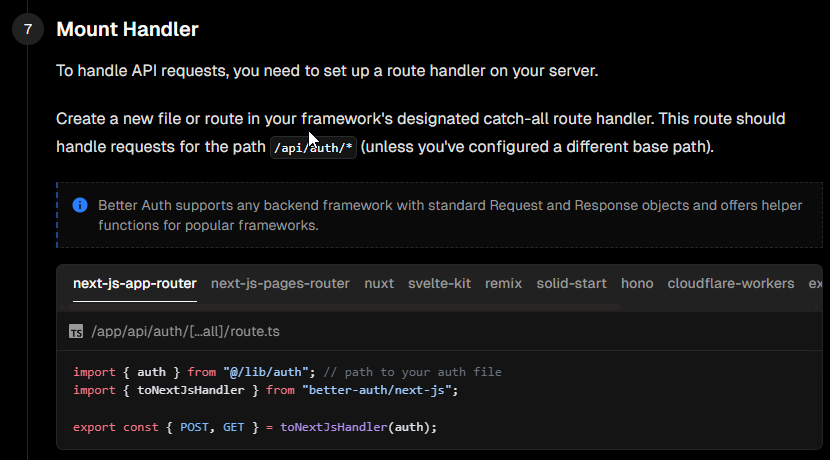Click the TS file icon beside route.ts
Image resolution: width=830 pixels, height=460 pixels.
(75, 331)
